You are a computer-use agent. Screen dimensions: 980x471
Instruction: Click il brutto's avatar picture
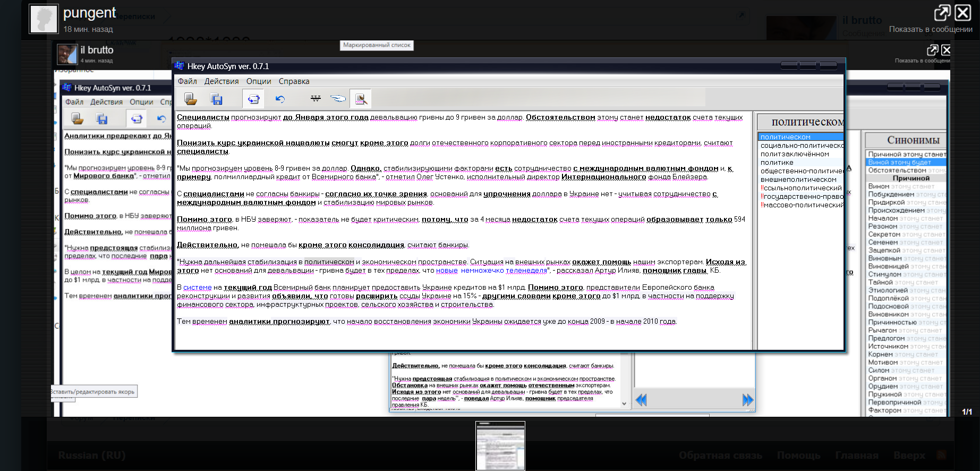coord(67,54)
